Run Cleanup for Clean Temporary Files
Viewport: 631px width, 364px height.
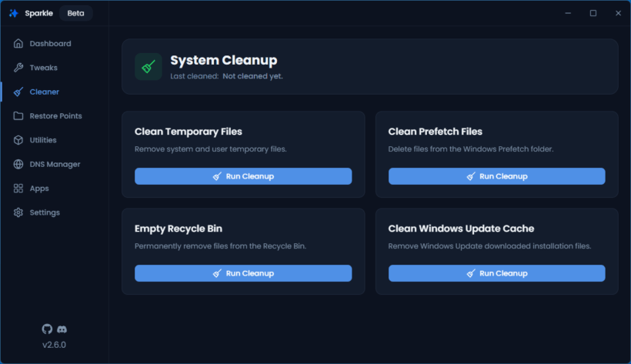click(x=243, y=176)
